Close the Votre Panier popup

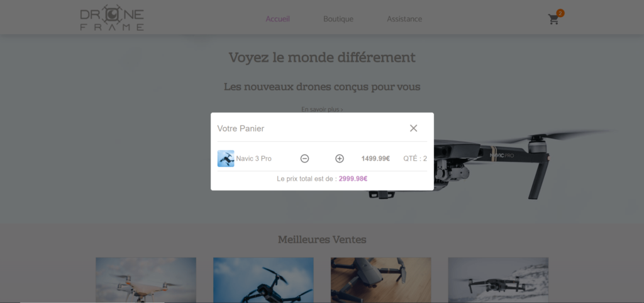coord(413,128)
